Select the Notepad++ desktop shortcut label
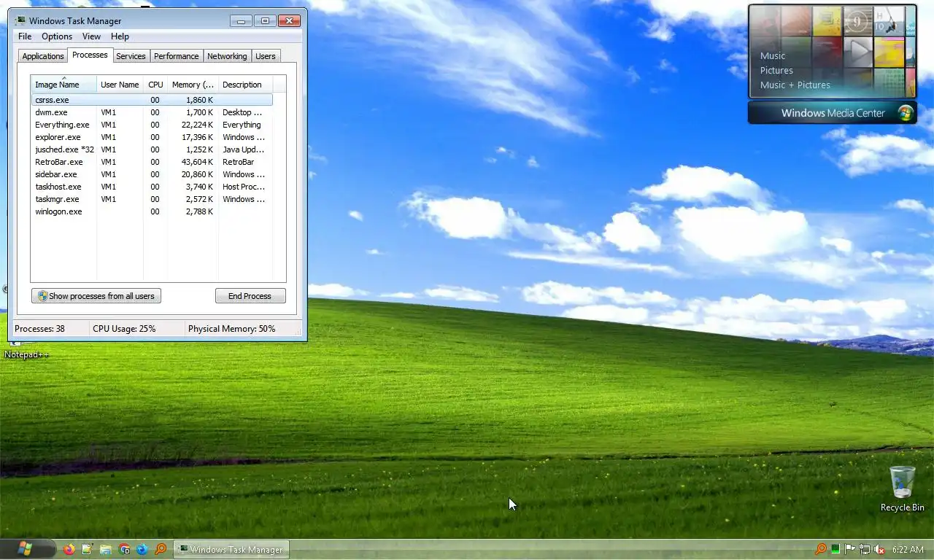 point(26,354)
